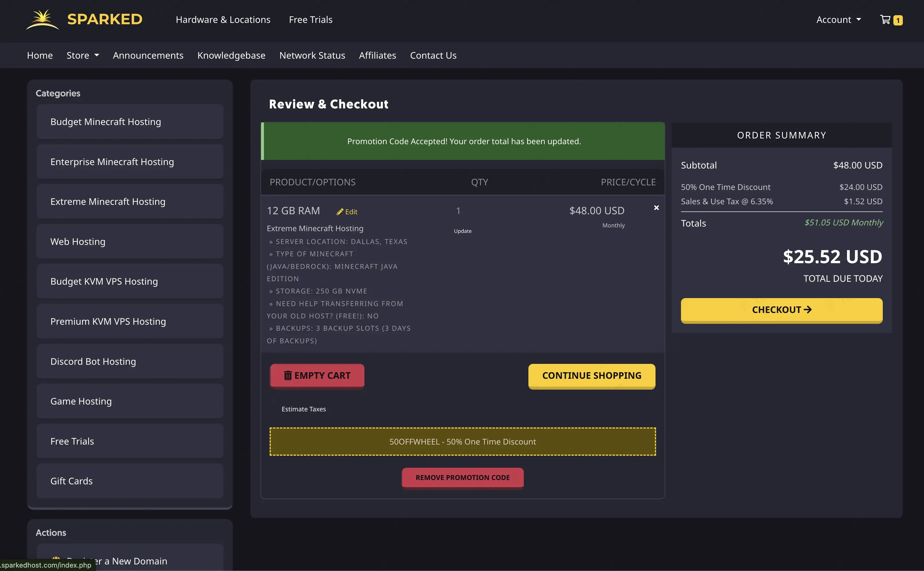Click the $51.05 USD Monthly total
Screen dimensions: 924x571
(844, 223)
